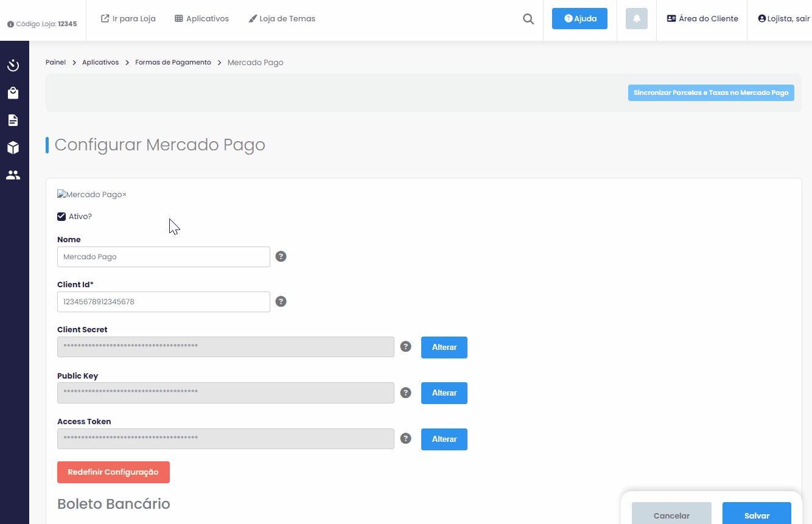Open Área do Cliente

[702, 19]
